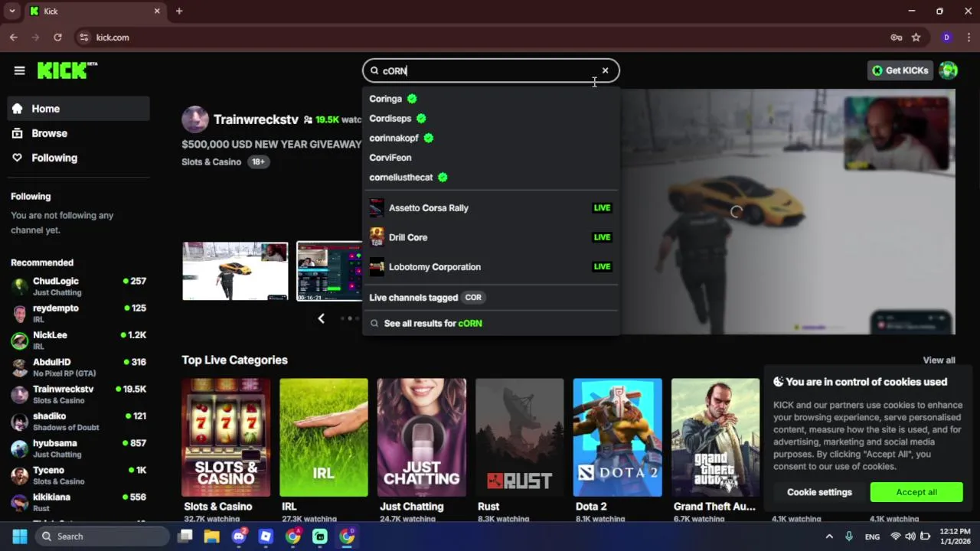980x551 pixels.
Task: Open AbdulHD recommended channel
Action: coord(79,367)
